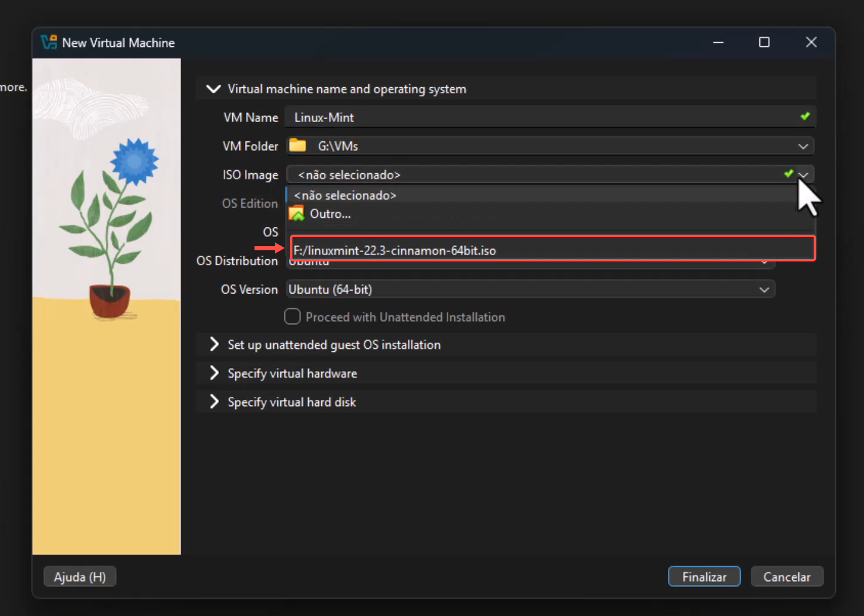The image size is (864, 616).
Task: Click the ISO Image label
Action: pos(250,174)
